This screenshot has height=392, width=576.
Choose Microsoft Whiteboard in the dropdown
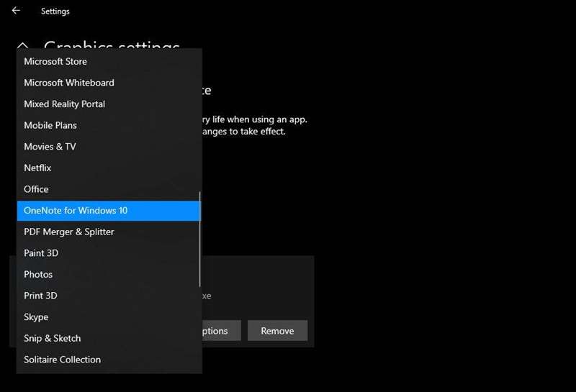[x=69, y=83]
